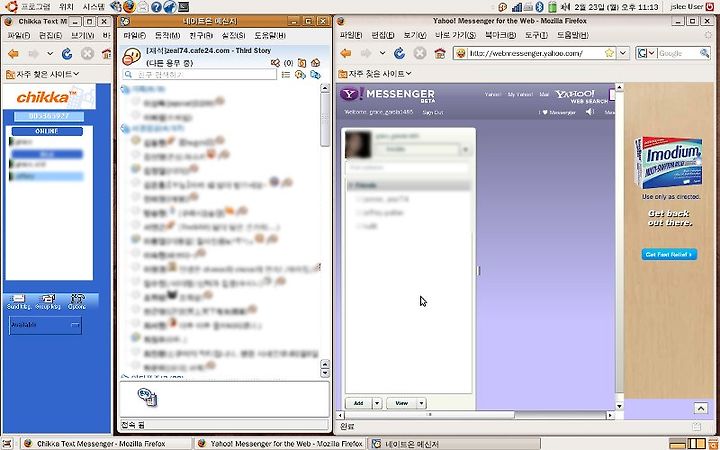Reload Yahoo Messenger page

click(399, 53)
